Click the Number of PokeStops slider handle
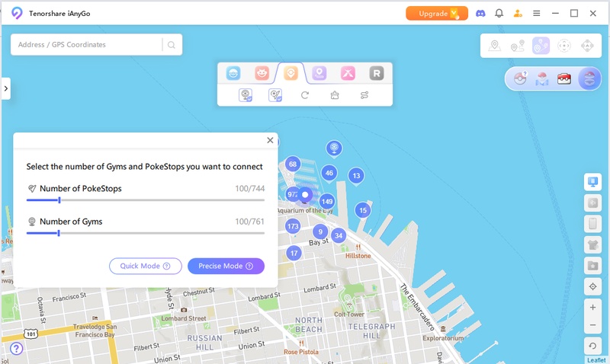This screenshot has width=610, height=364. coord(59,200)
